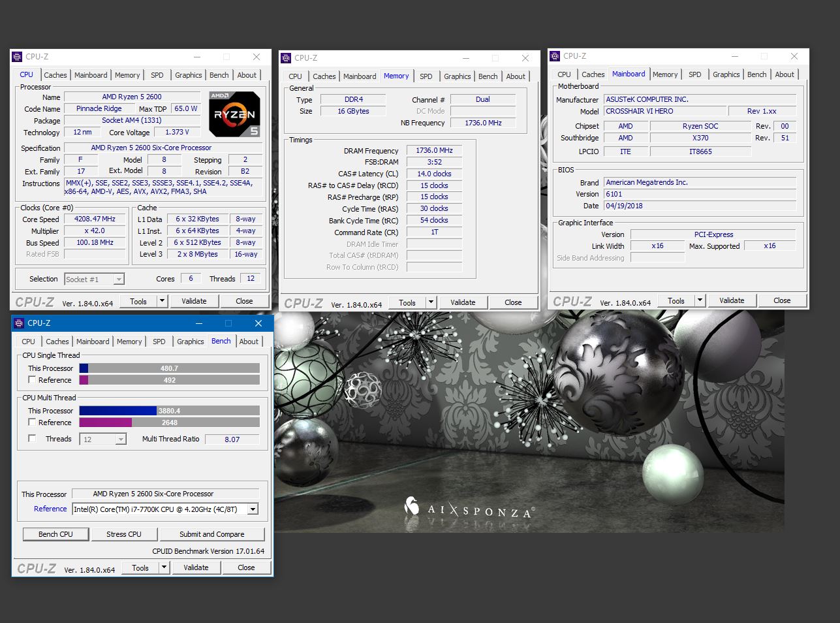Click the Southbridge model X370
Image resolution: width=840 pixels, height=623 pixels.
(700, 138)
